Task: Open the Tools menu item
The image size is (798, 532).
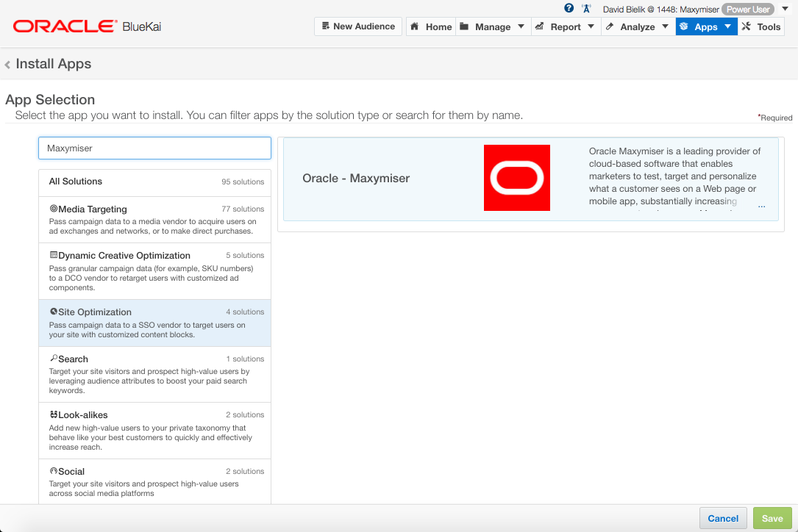Action: point(760,26)
